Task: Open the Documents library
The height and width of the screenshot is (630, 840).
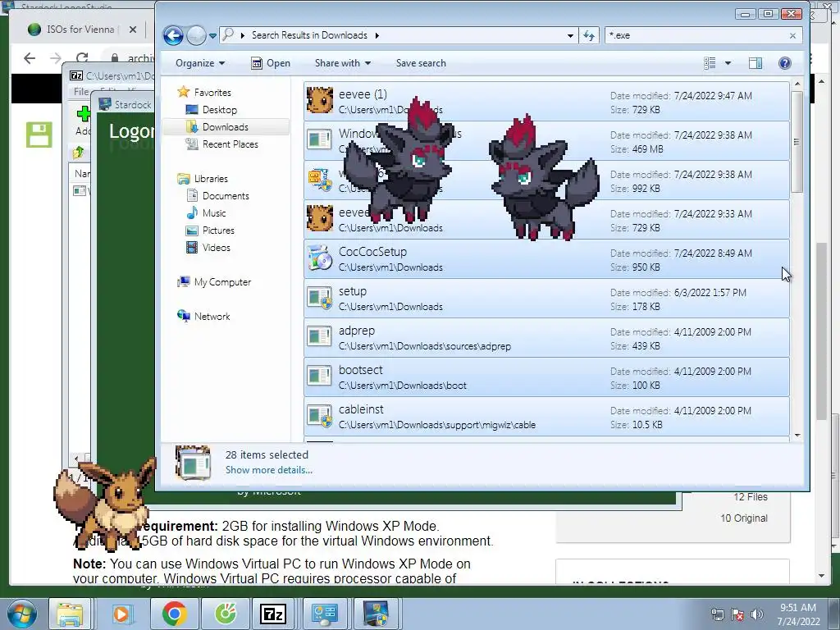Action: tap(226, 195)
